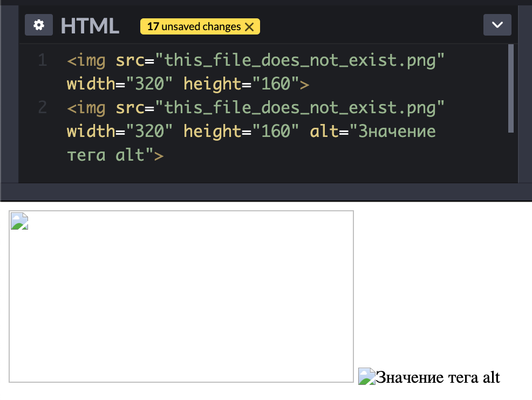Click the src filename on line 1
The image size is (532, 400).
pyautogui.click(x=299, y=60)
